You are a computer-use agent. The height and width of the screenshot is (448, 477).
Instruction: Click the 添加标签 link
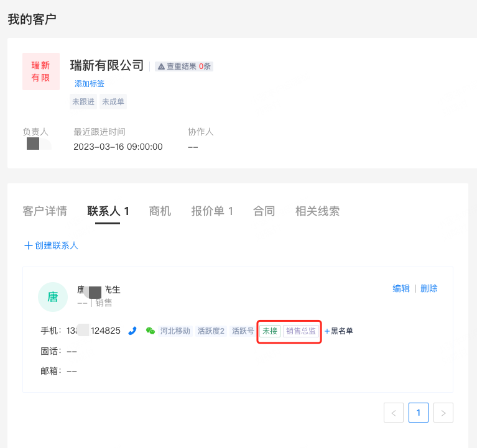click(x=90, y=83)
